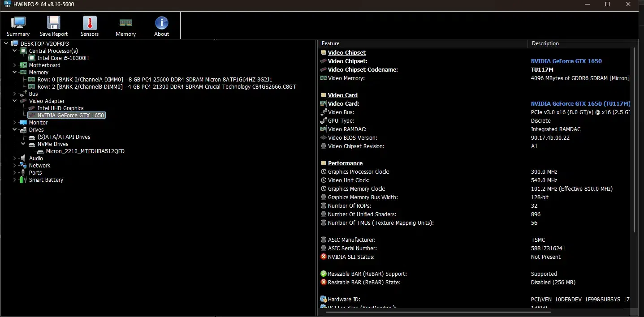
Task: Select the Intel Core i5-10300H entry
Action: click(63, 58)
